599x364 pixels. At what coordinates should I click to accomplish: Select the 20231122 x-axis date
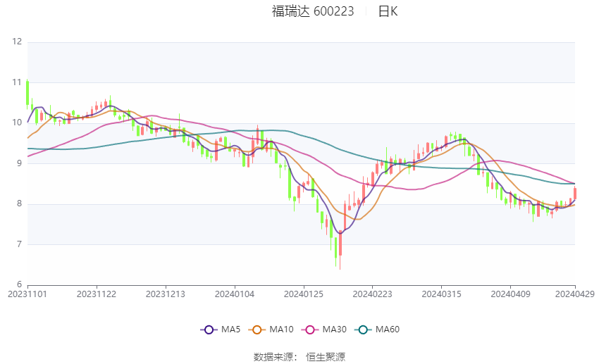[x=96, y=293]
